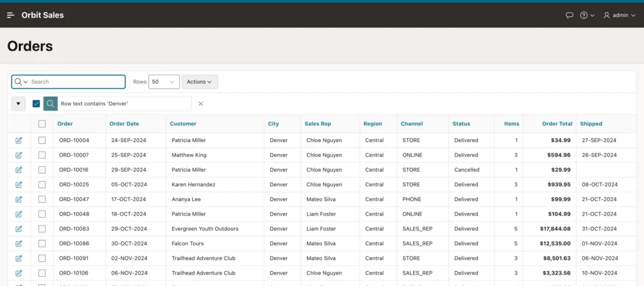Viewport: 644px width, 286px height.
Task: Edit order ORD-10106 via pencil icon
Action: coord(18,273)
